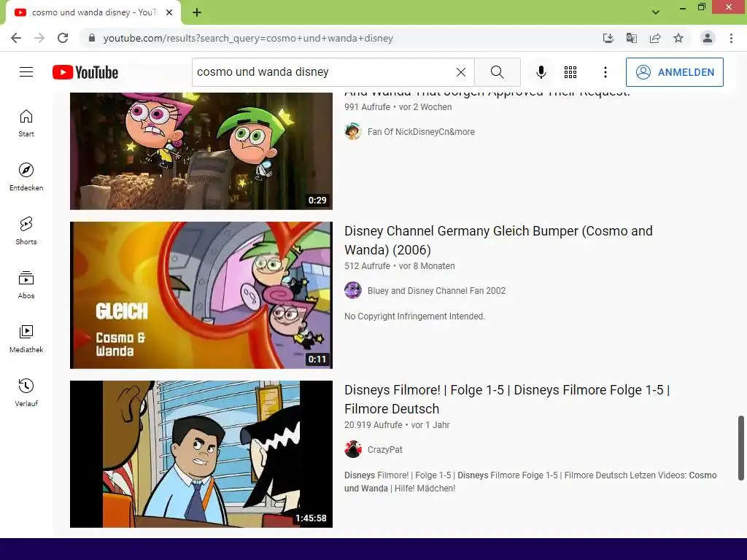Open Verlauf history in the sidebar

point(26,392)
